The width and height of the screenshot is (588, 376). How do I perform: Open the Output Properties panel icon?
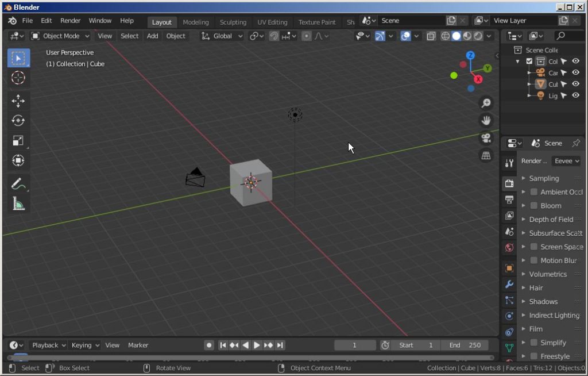coord(509,199)
